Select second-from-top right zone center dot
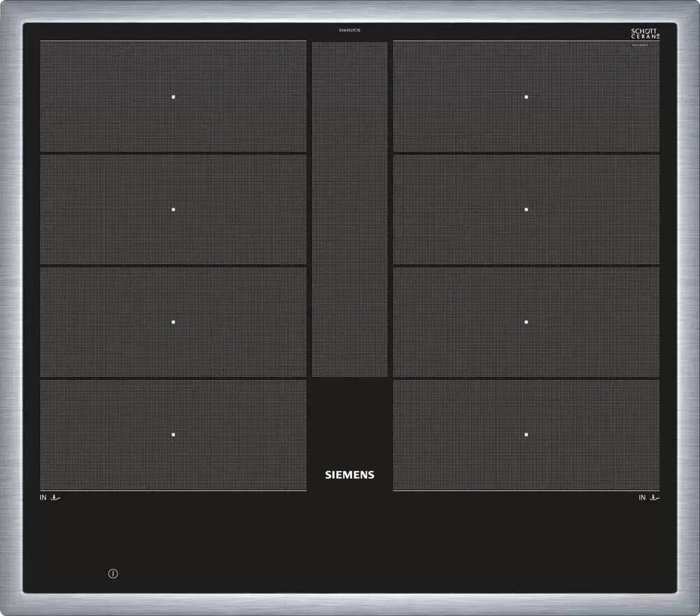Image resolution: width=700 pixels, height=616 pixels. coord(526,209)
